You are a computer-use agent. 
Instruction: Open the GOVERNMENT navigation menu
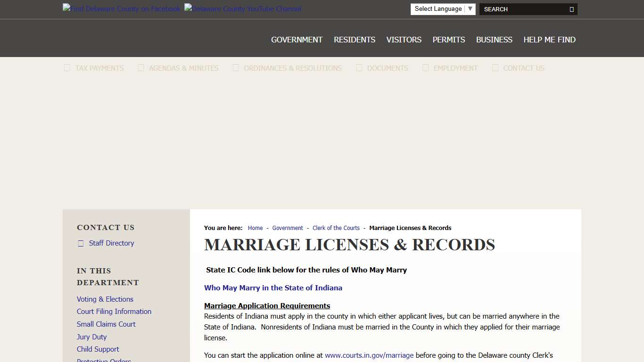coord(297,40)
